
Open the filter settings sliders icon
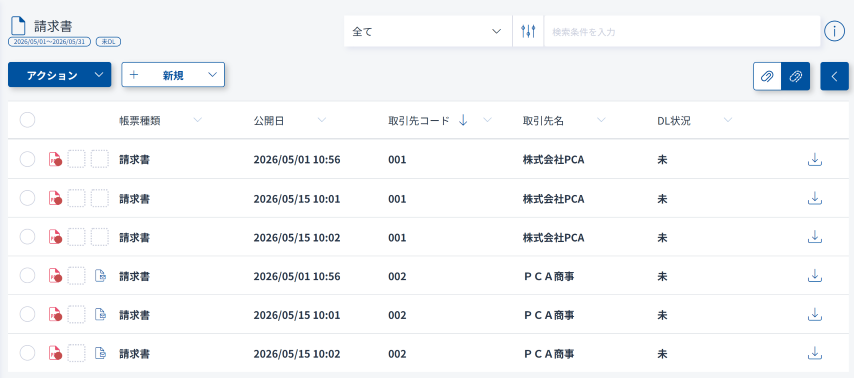tap(528, 31)
